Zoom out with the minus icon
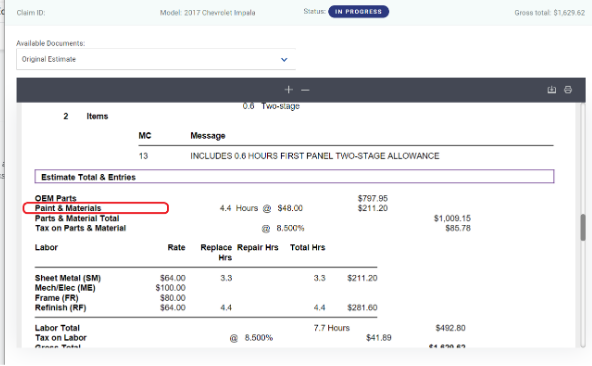 tap(305, 90)
